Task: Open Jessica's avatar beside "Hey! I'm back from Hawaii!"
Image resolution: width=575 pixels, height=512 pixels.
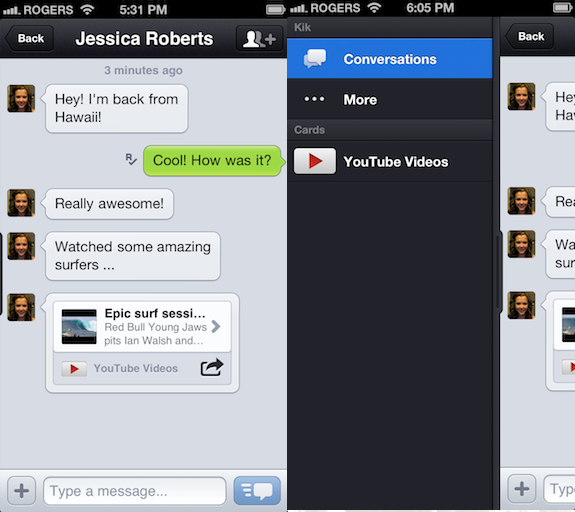Action: (21, 98)
